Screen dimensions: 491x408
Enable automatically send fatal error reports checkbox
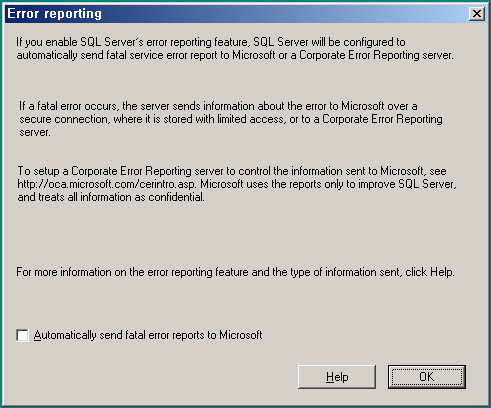pyautogui.click(x=22, y=335)
